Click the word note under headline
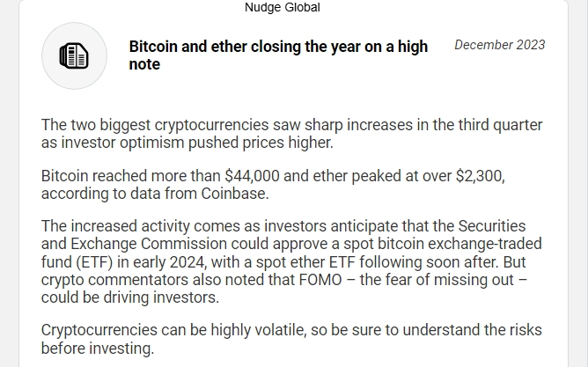 click(144, 64)
